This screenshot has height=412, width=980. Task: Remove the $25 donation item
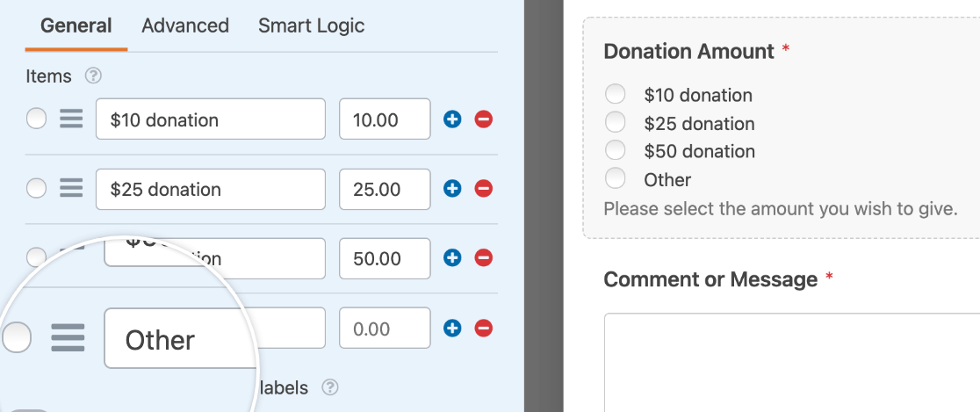(484, 188)
